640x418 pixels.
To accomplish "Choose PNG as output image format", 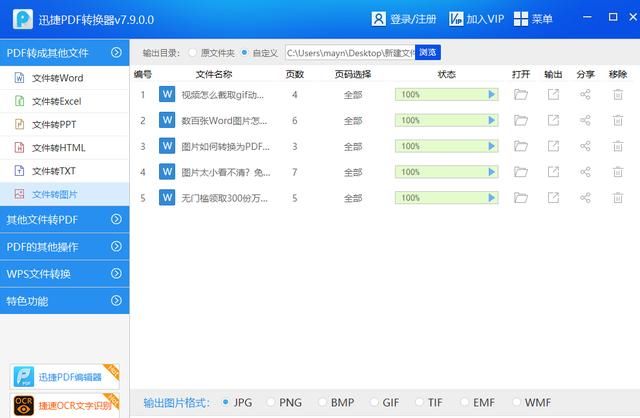I will 270,402.
